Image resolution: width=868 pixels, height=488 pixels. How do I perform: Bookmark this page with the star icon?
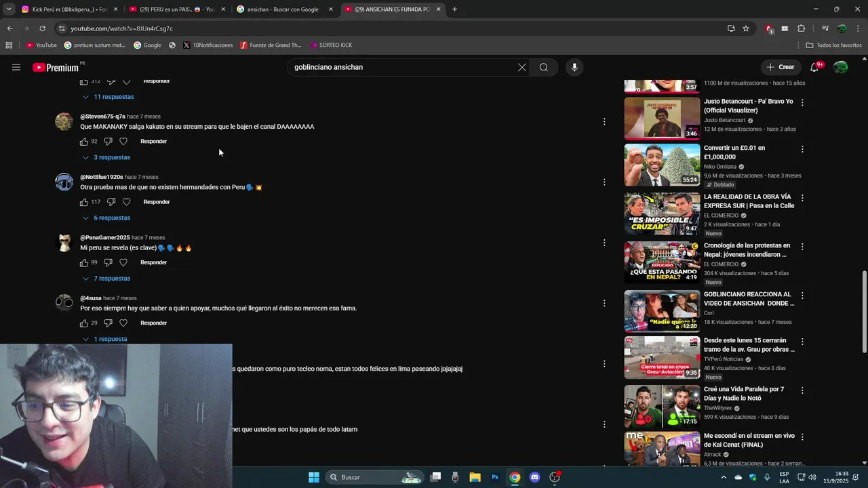tap(746, 28)
